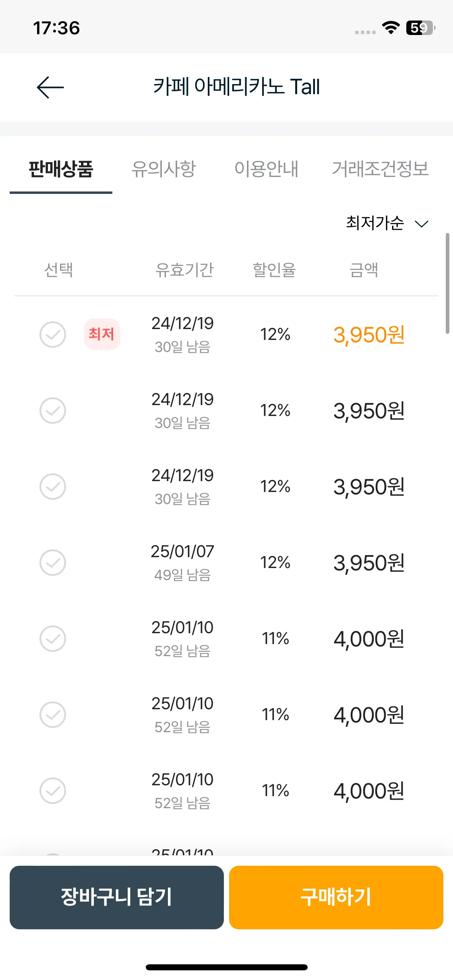453x980 pixels.
Task: Open the 이용안내 tab
Action: tap(266, 169)
